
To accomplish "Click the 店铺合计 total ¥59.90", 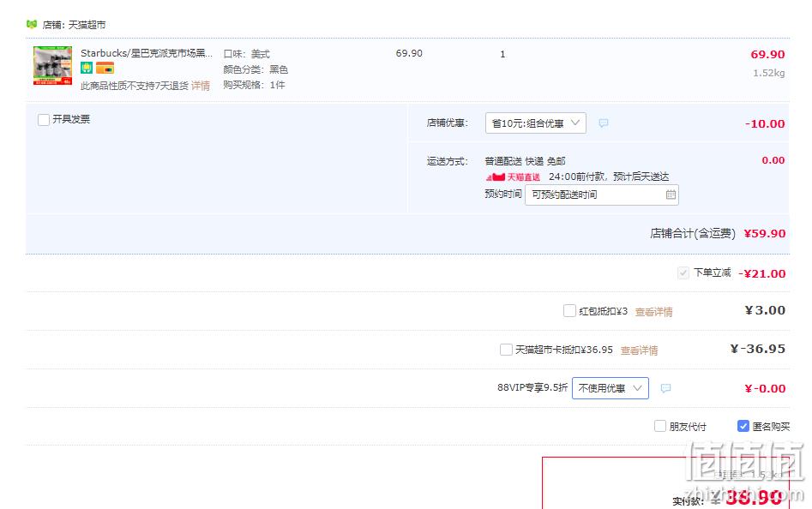I will (765, 233).
